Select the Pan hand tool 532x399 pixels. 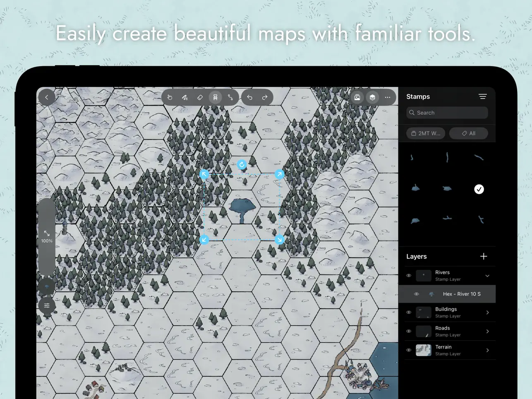coord(170,97)
